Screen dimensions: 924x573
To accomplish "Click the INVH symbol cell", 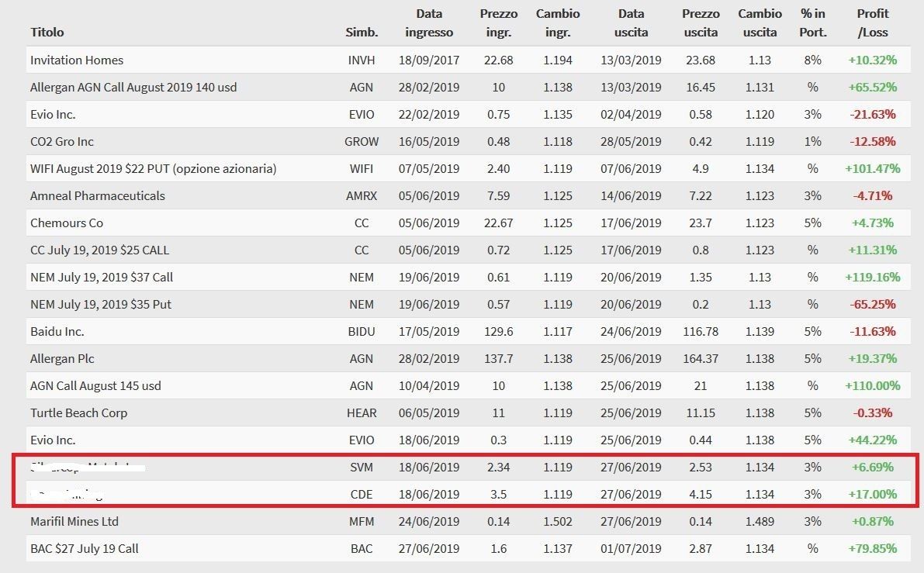I will (x=362, y=60).
